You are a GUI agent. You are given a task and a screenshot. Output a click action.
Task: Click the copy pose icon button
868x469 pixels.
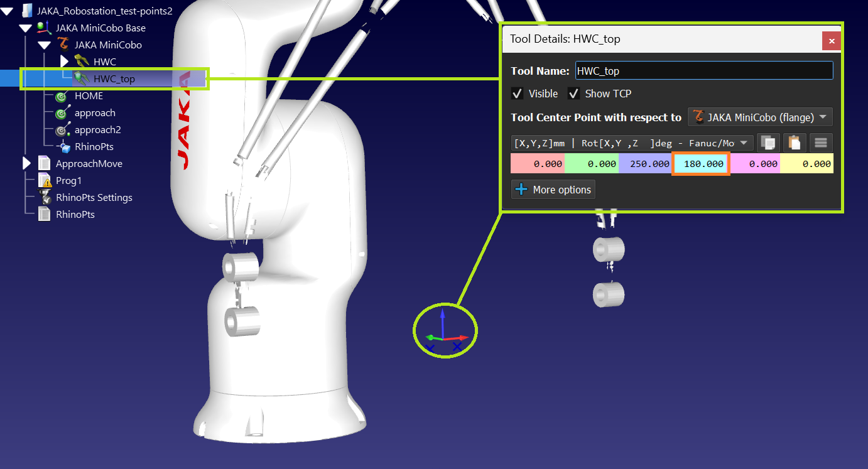[767, 143]
